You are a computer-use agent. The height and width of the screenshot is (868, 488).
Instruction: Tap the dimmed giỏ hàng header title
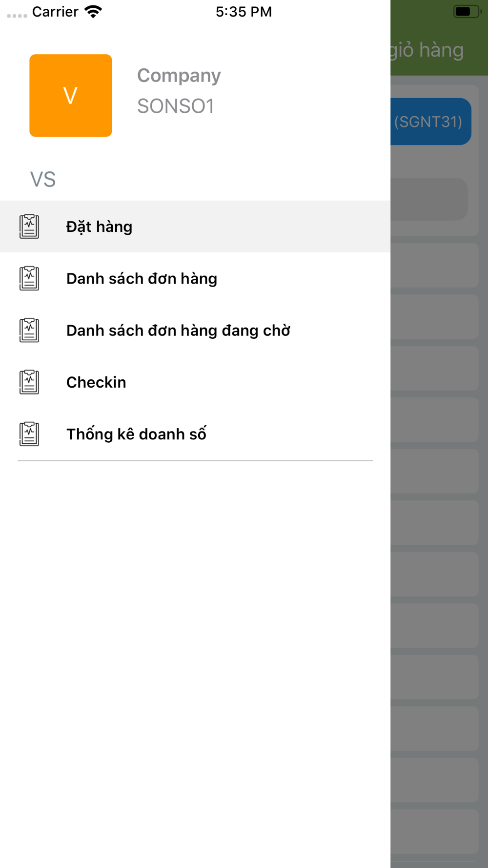click(427, 50)
